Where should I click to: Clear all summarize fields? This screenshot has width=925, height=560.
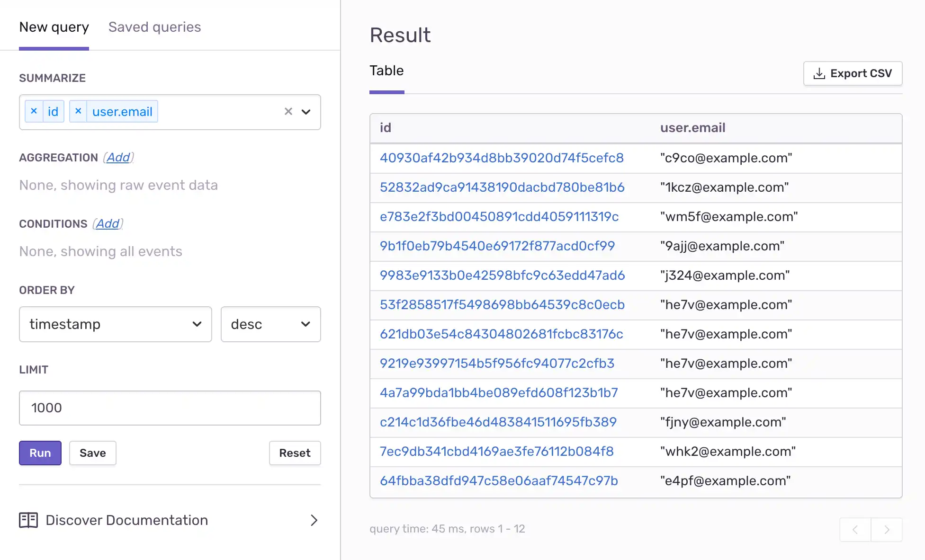(x=288, y=112)
